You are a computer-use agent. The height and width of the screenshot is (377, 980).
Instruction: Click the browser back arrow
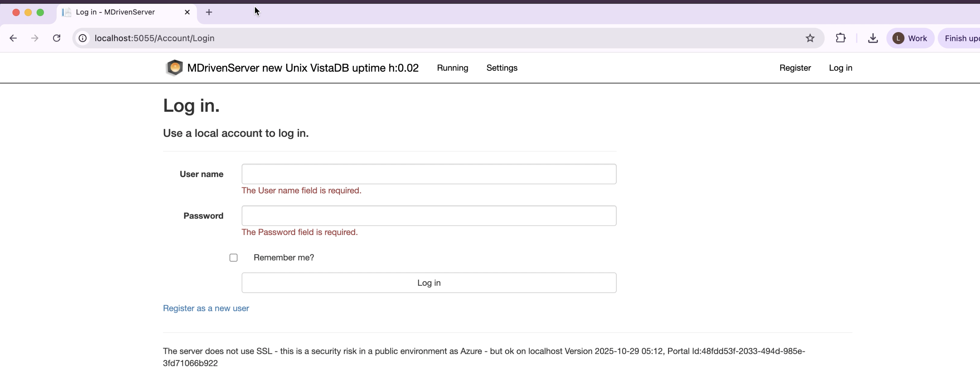point(13,38)
